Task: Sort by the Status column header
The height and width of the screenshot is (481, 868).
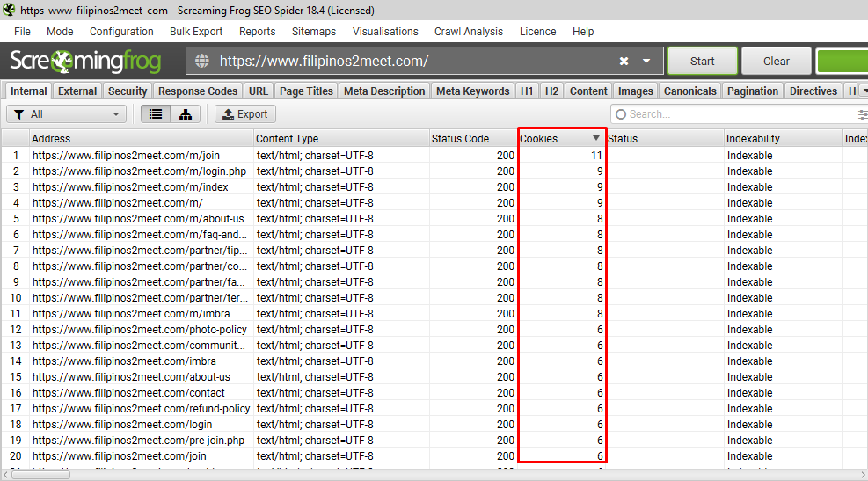Action: coord(665,138)
